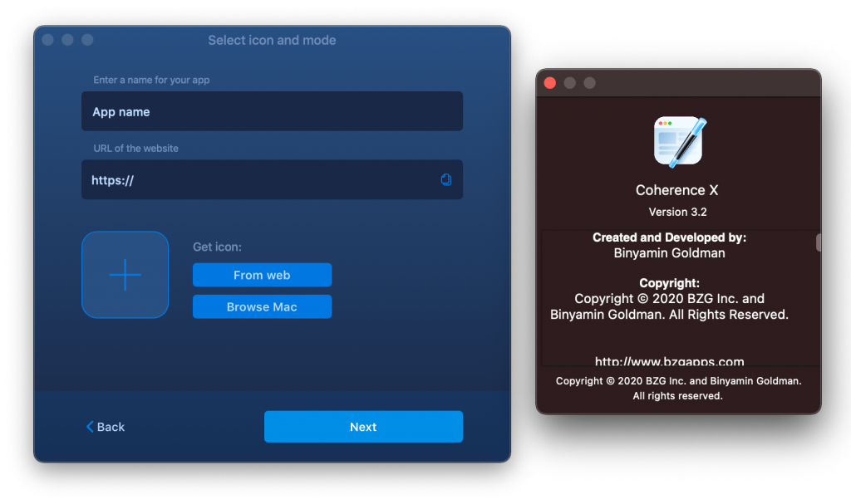Click the Coherence X title text
851x504 pixels.
676,190
